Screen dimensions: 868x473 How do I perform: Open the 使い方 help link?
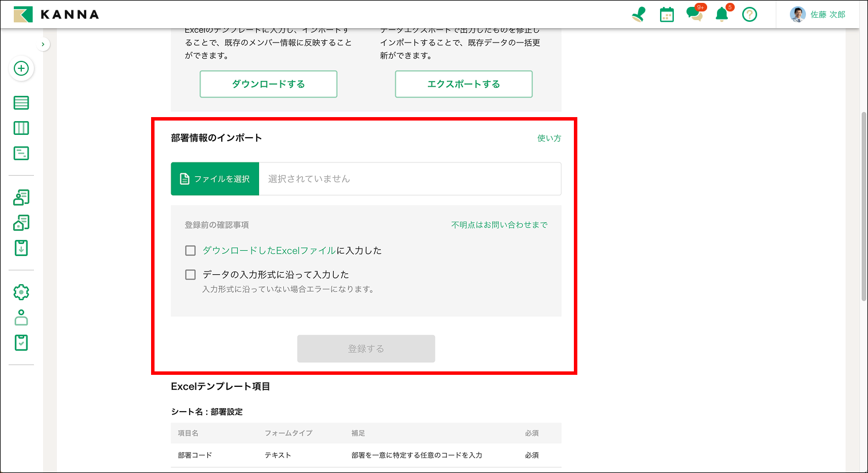click(548, 138)
